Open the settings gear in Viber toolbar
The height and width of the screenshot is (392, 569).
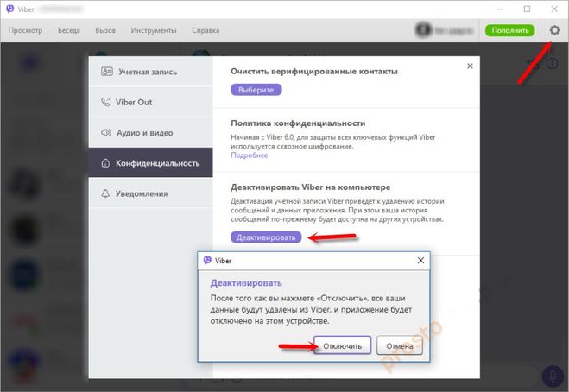pos(554,30)
